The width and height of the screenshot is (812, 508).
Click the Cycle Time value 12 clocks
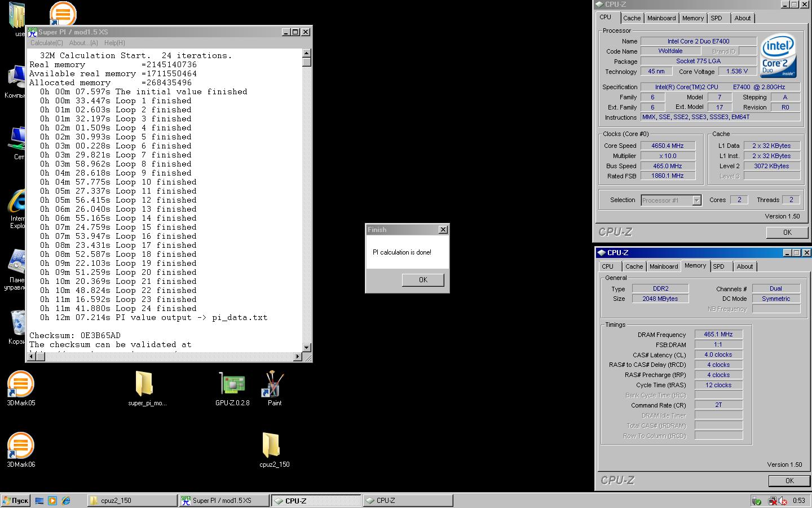click(x=718, y=386)
